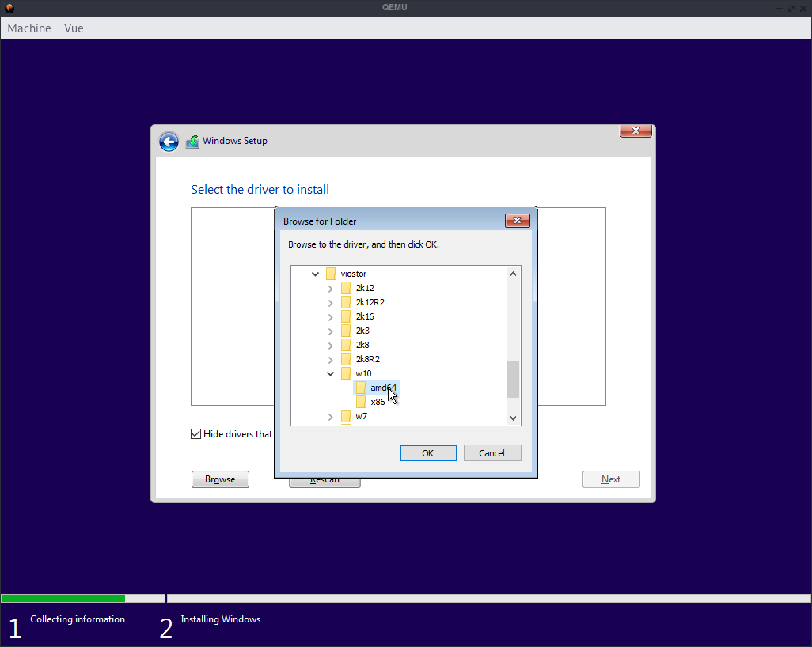The image size is (812, 647).
Task: Open the Vue menu
Action: coord(74,28)
